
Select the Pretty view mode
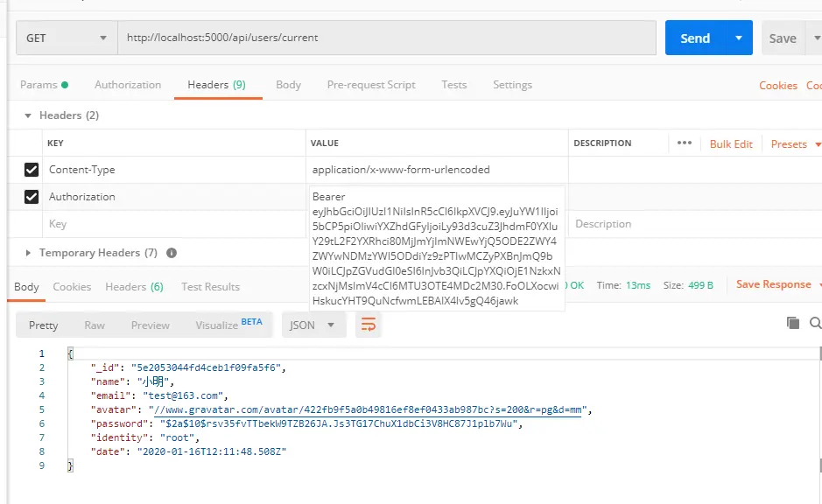44,325
